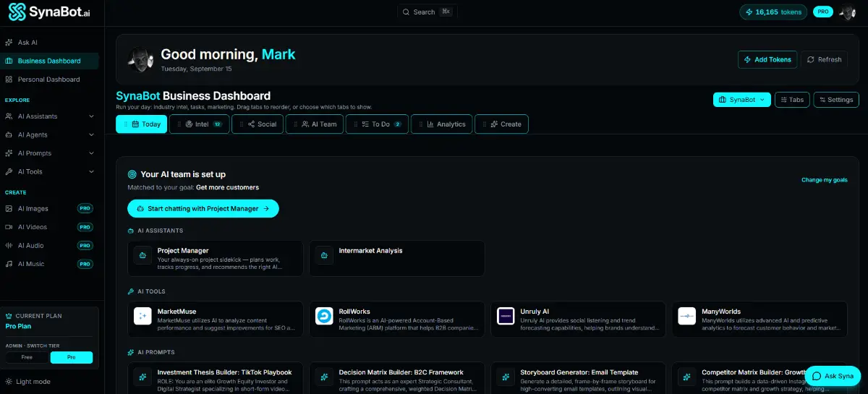Image resolution: width=868 pixels, height=394 pixels.
Task: Toggle Light mode
Action: (x=28, y=382)
